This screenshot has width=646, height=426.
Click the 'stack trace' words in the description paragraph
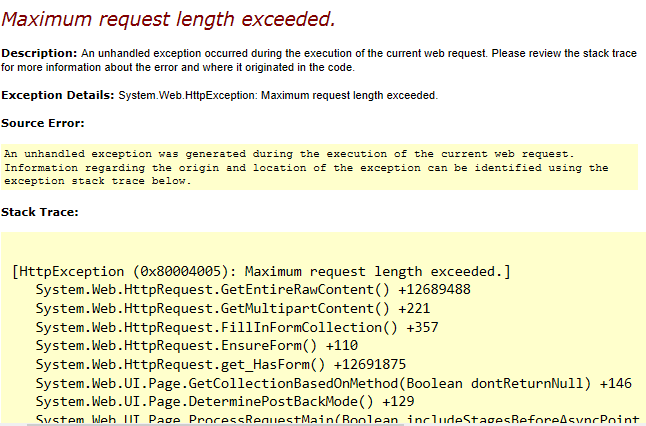point(603,52)
